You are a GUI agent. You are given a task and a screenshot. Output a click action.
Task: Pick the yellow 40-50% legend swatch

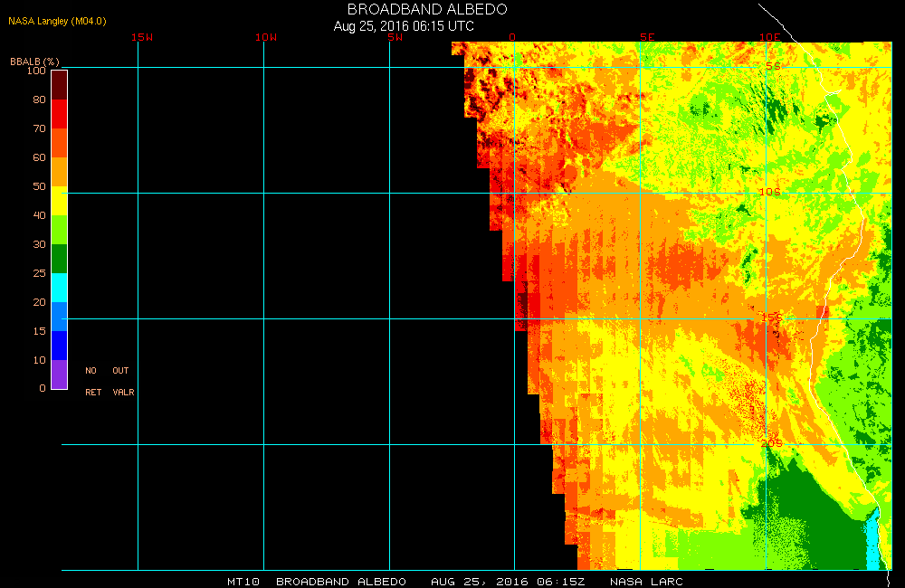(59, 201)
